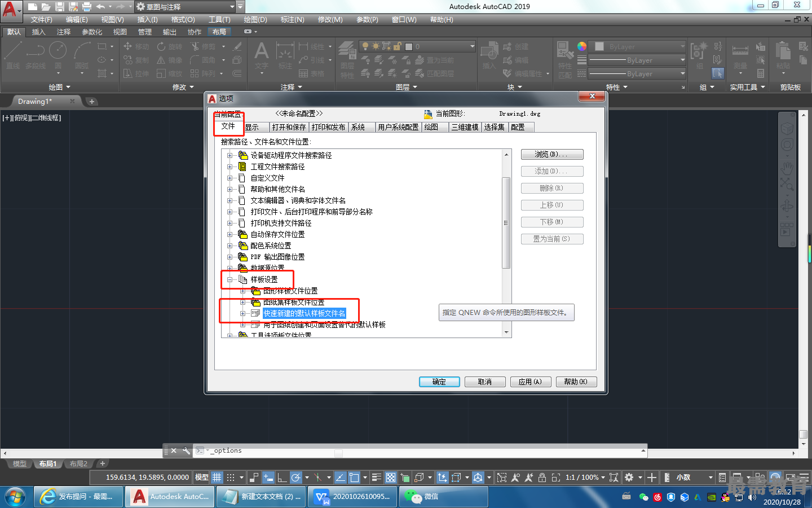Screen dimensions: 812x508
Task: Expand the 注释 panel flyout
Action: [x=292, y=87]
